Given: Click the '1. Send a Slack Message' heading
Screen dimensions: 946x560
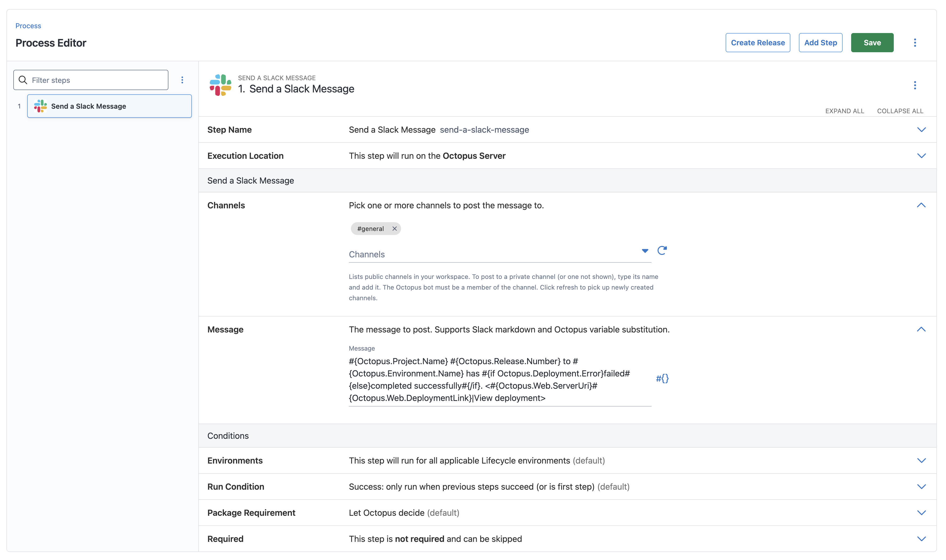Looking at the screenshot, I should 296,89.
